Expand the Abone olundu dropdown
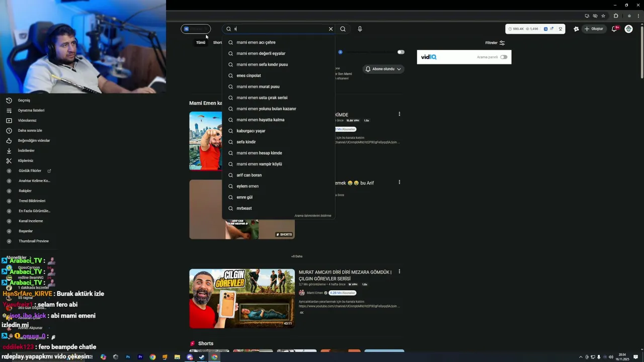 pyautogui.click(x=383, y=69)
